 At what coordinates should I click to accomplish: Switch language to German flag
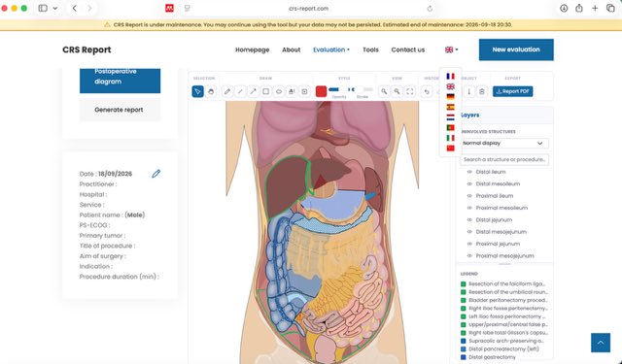[450, 97]
